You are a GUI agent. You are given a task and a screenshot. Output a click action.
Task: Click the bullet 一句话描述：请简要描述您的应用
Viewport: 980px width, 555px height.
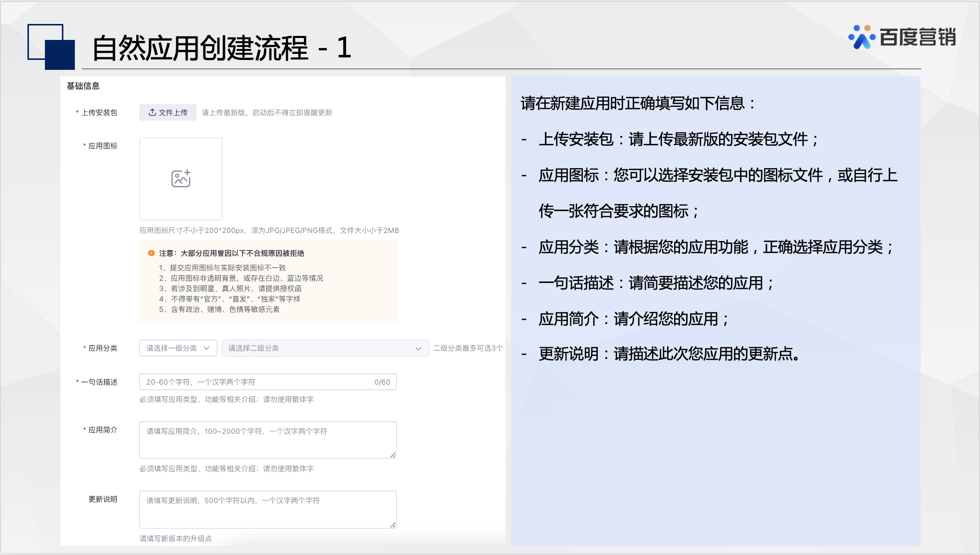657,283
